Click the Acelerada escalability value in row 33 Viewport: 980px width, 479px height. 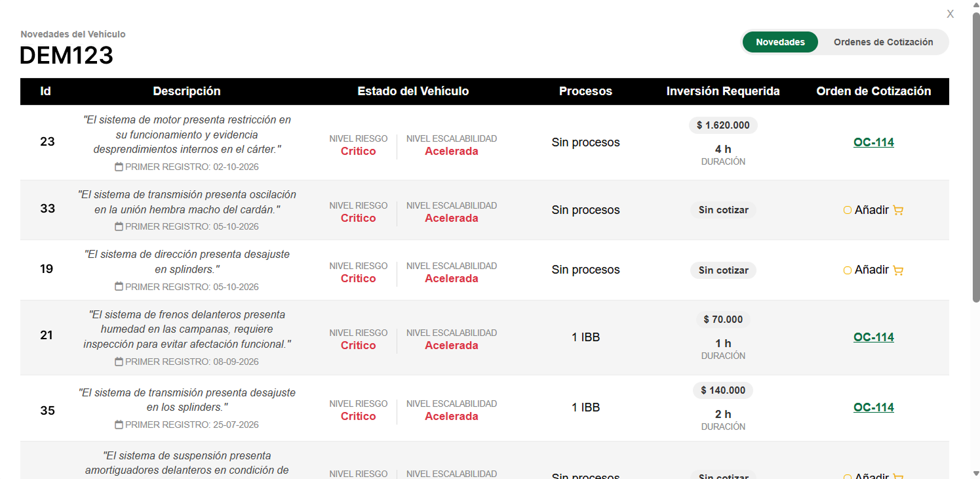[452, 218]
